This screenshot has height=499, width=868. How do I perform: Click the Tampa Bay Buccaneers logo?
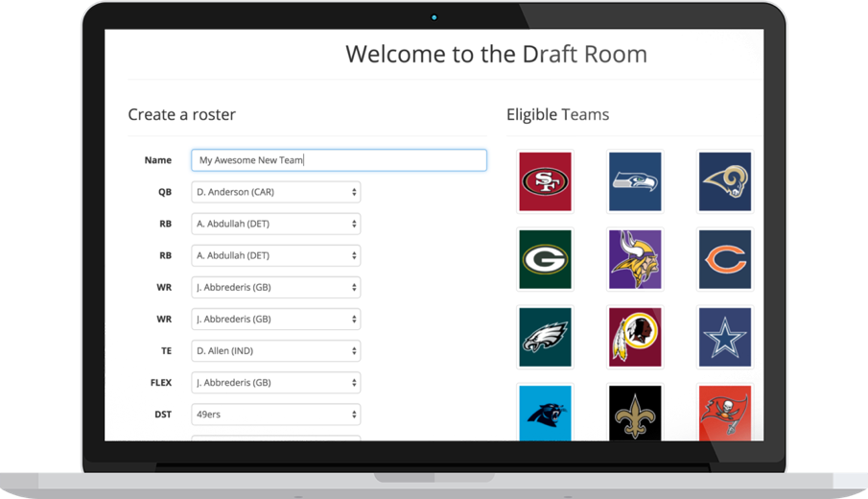pos(724,413)
